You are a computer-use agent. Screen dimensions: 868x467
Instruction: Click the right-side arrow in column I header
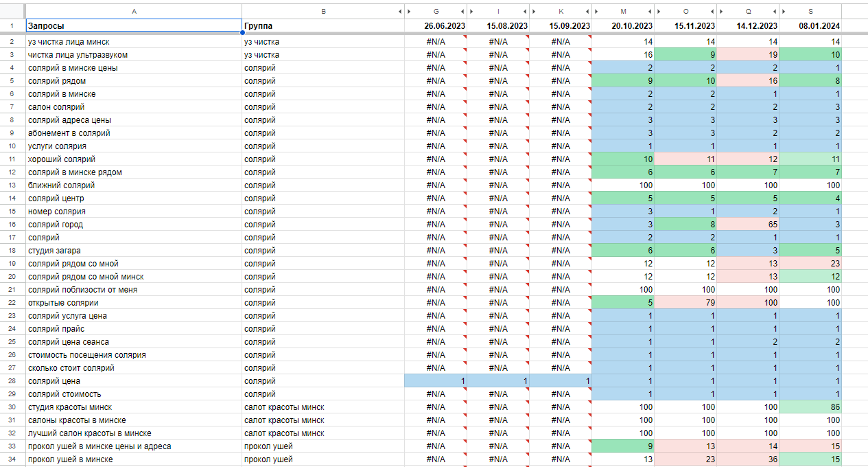[x=525, y=12]
